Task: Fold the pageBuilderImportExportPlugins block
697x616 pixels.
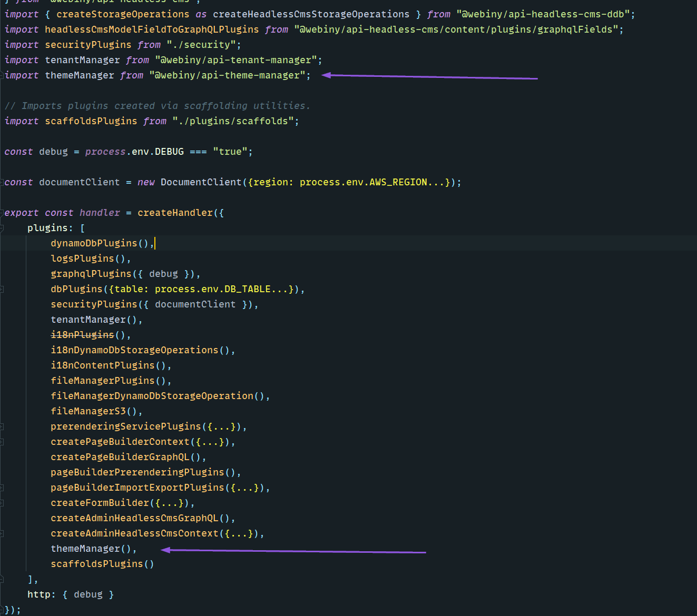Action: 3,487
